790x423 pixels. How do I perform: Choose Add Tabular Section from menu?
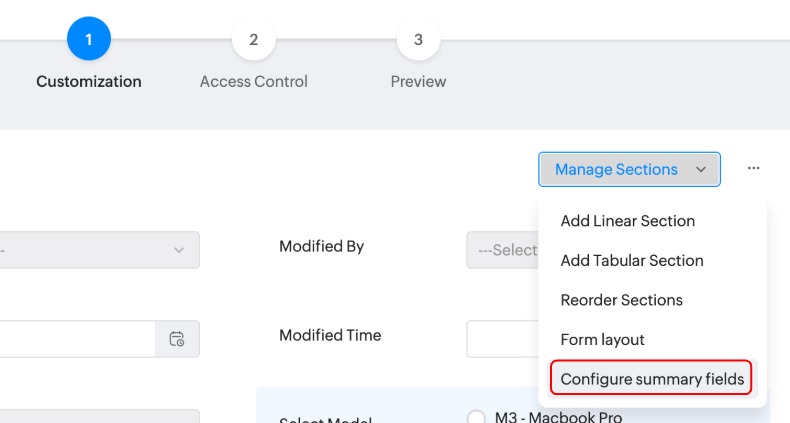[632, 260]
